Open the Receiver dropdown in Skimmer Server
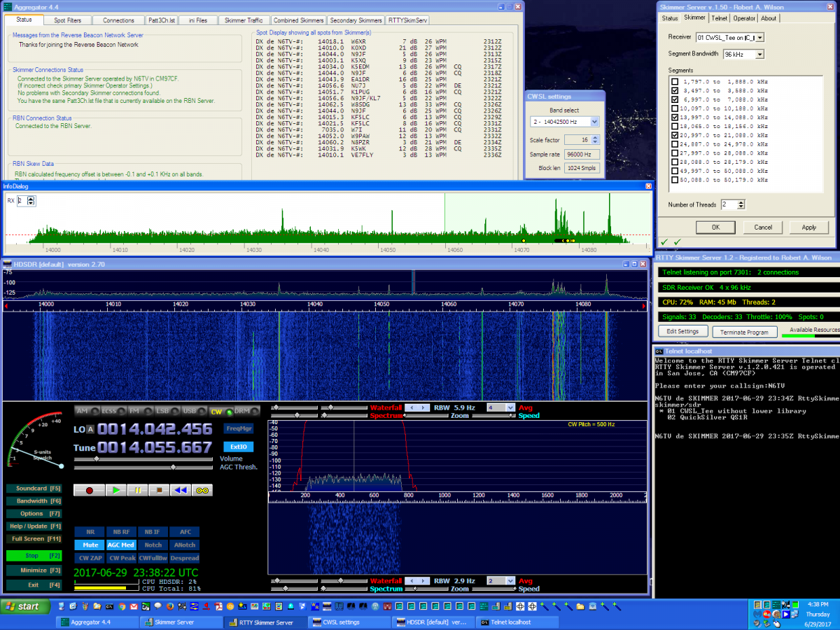 [x=759, y=37]
